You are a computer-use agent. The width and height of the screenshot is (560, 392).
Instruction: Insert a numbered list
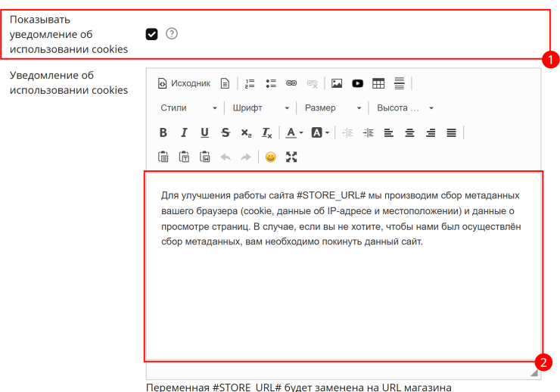250,83
